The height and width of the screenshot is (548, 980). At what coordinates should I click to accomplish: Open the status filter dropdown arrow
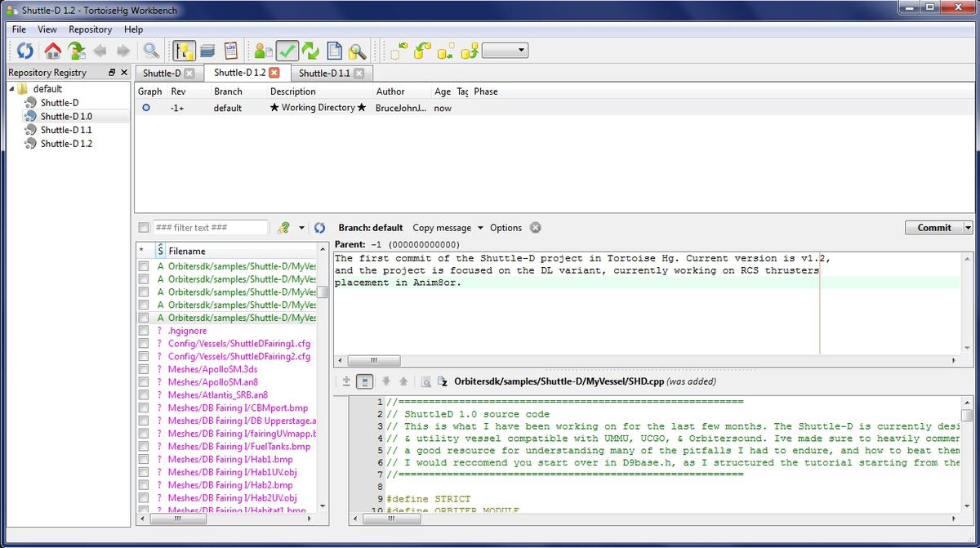click(301, 228)
